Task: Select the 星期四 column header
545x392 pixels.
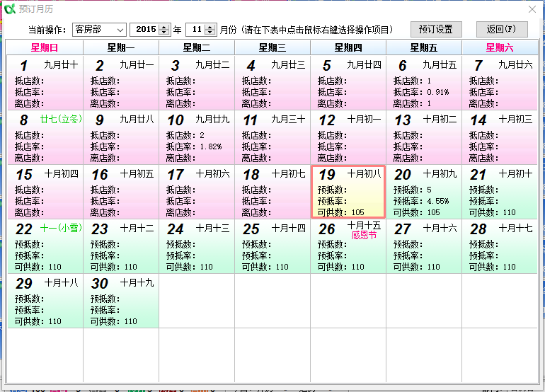Action: [x=348, y=47]
